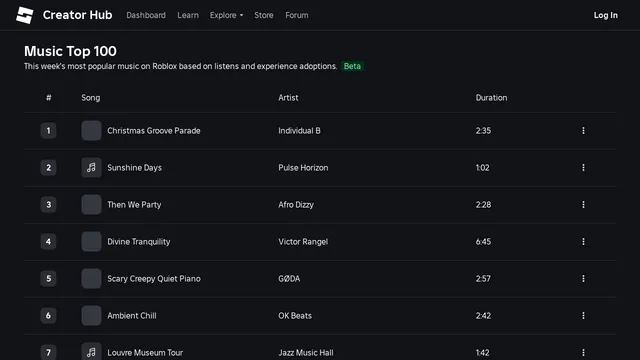Open the Store menu item

click(x=264, y=15)
